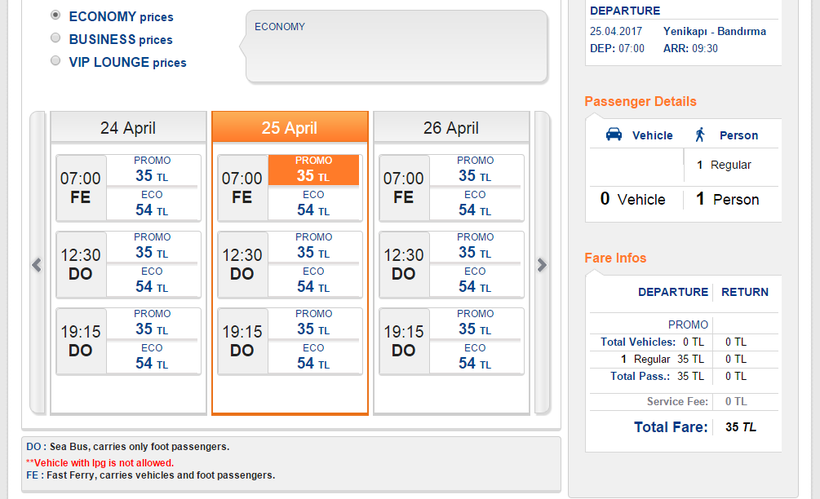The image size is (820, 499).
Task: Choose 25 April 07:00 ECO 54 TL fare
Action: [313, 203]
